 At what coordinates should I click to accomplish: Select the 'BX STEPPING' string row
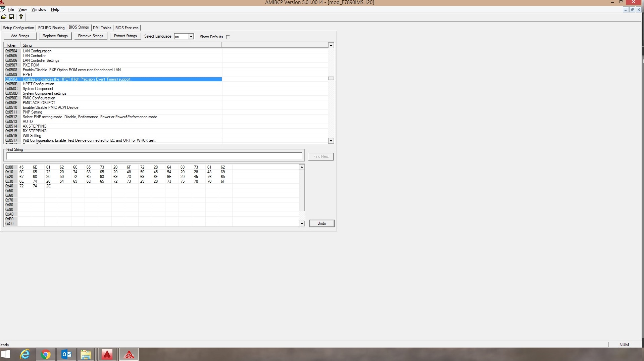tap(113, 131)
